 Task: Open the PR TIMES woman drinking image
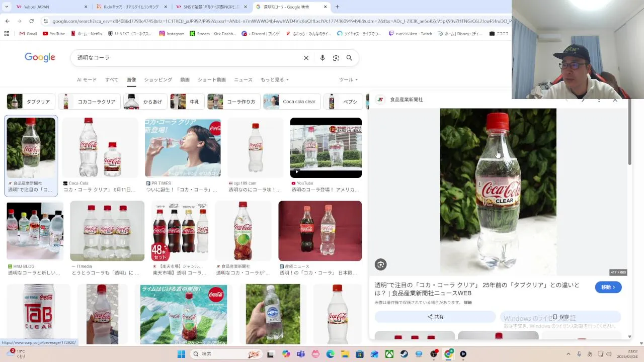pyautogui.click(x=183, y=148)
